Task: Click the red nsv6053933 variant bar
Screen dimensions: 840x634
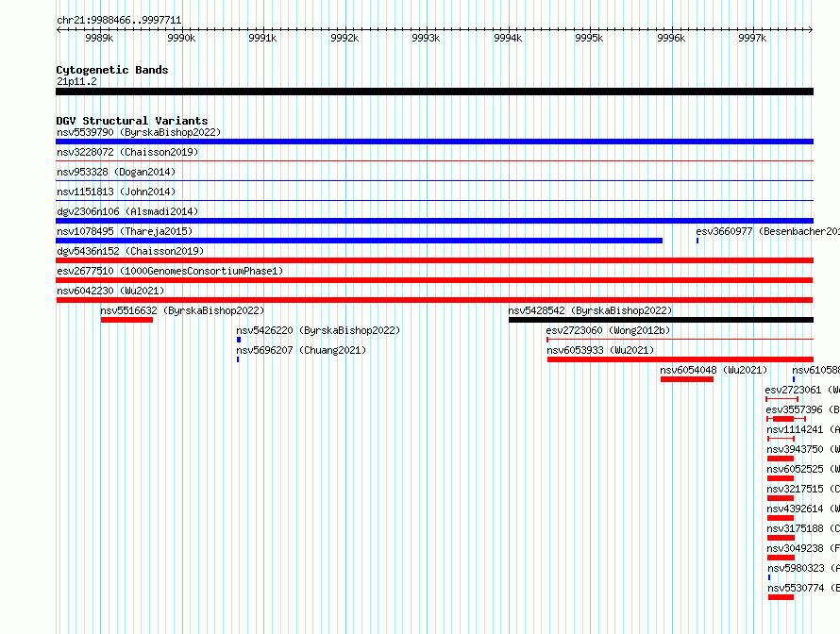Action: pyautogui.click(x=680, y=359)
